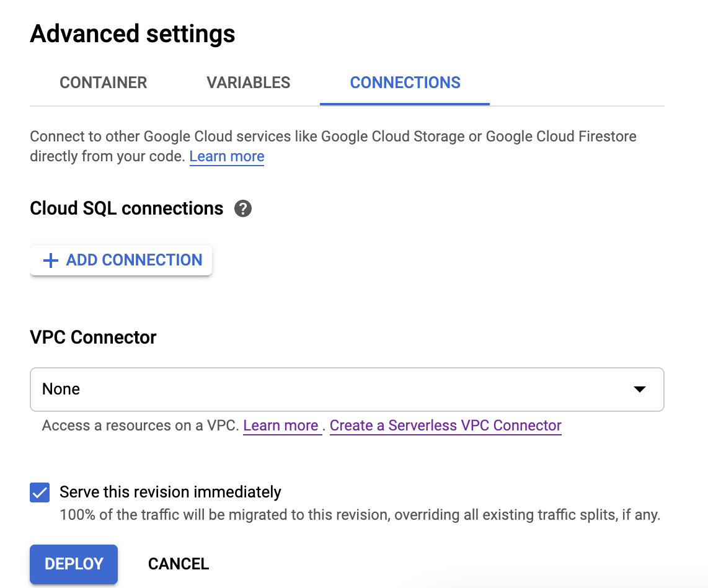Uncheck Serve this revision immediately checkbox
The image size is (708, 588).
40,492
